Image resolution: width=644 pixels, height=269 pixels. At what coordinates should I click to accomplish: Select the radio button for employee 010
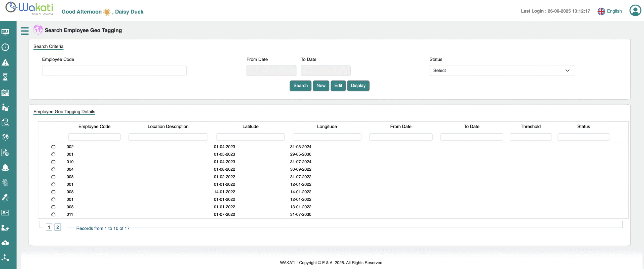point(53,162)
